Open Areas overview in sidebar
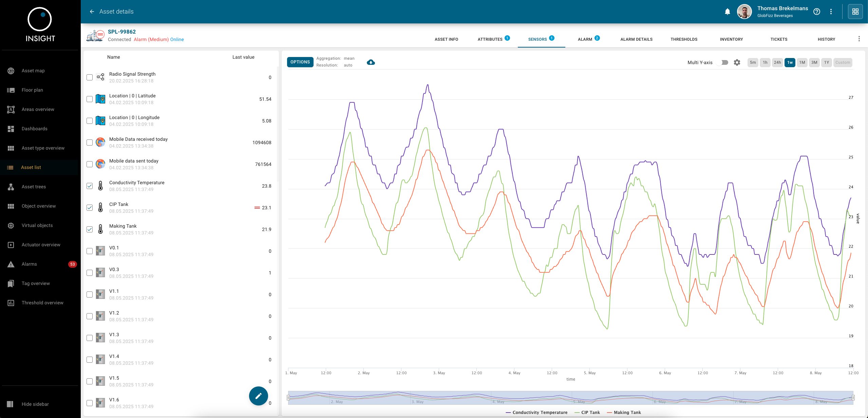Screen dimensions: 868x418 [x=38, y=109]
